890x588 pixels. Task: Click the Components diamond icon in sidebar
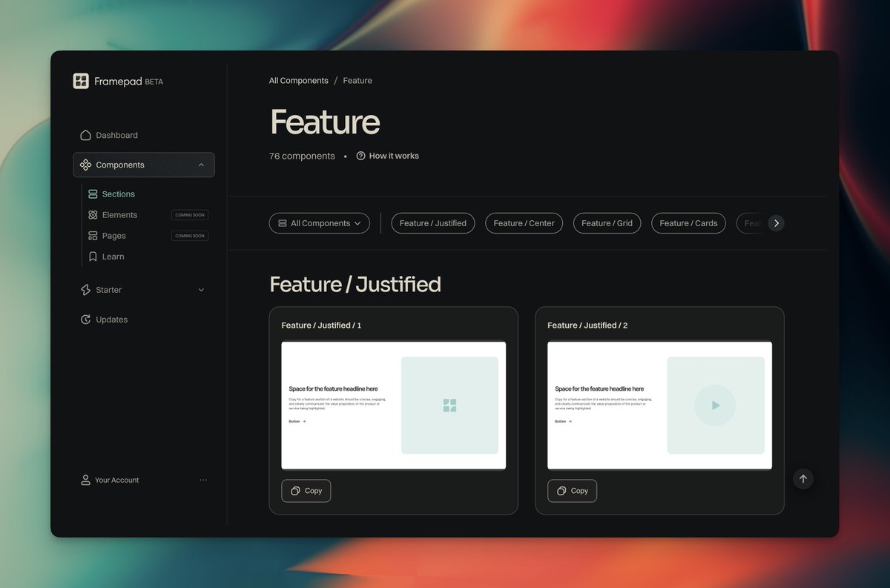(85, 165)
